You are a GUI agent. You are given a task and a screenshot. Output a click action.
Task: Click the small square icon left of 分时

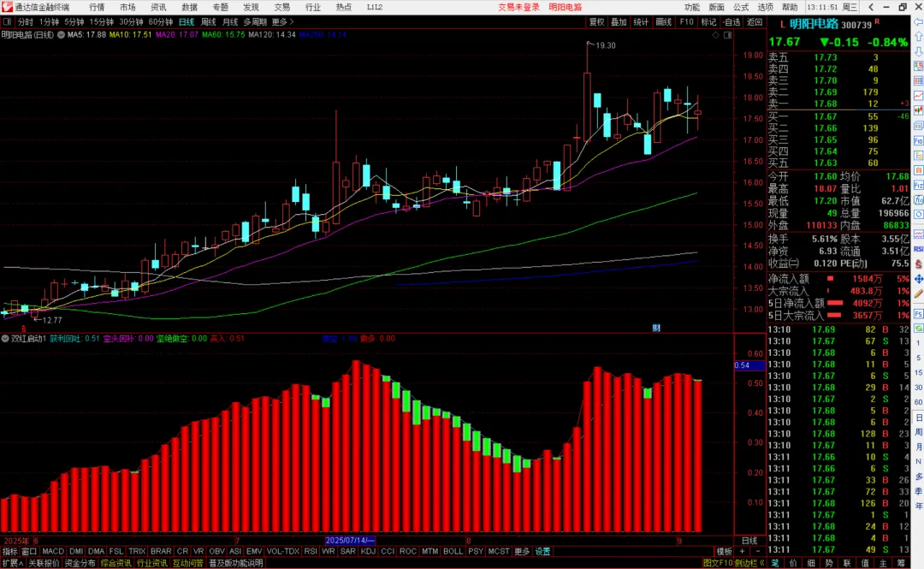point(7,21)
